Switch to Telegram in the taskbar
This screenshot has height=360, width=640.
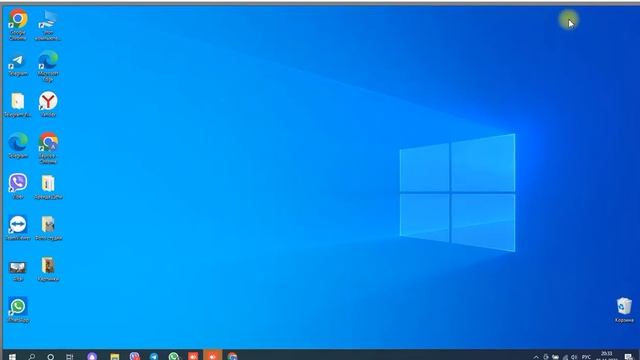[154, 356]
